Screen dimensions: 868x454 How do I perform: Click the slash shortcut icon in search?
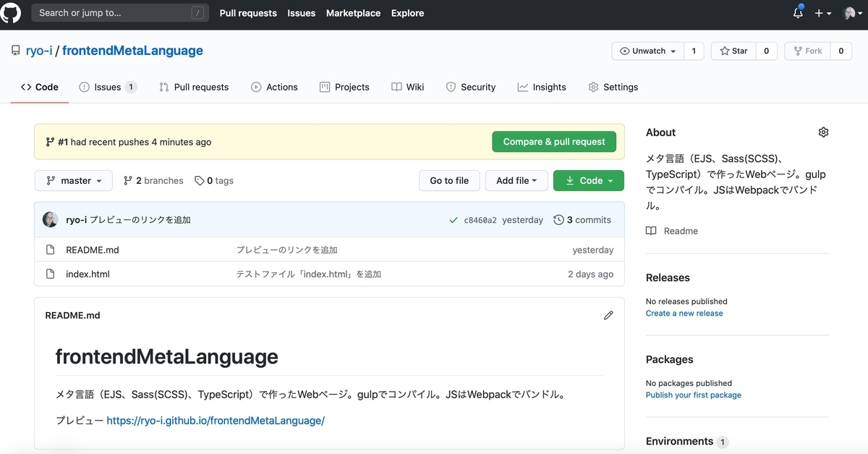[x=197, y=13]
